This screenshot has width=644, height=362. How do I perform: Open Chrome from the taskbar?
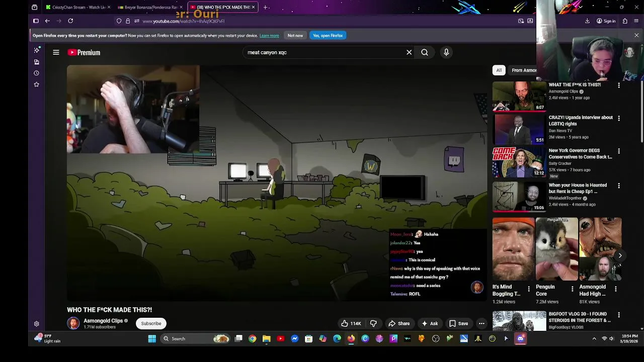(252, 339)
